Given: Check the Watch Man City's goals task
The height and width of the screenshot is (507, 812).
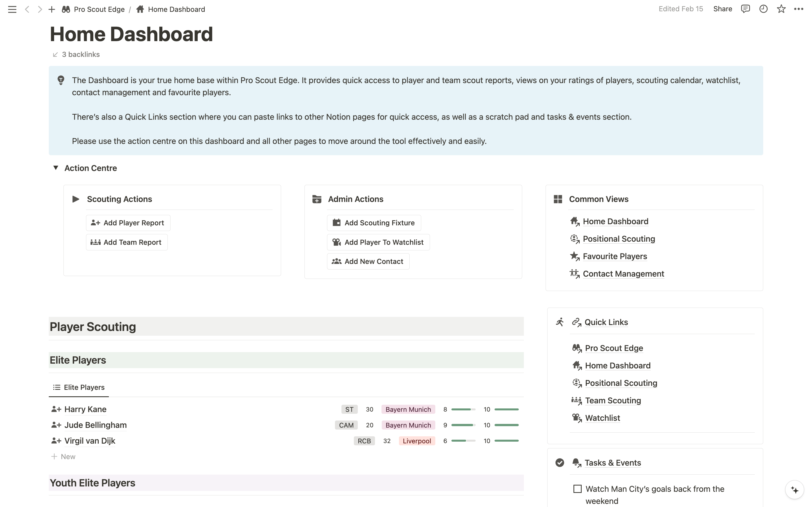Looking at the screenshot, I should pos(577,489).
